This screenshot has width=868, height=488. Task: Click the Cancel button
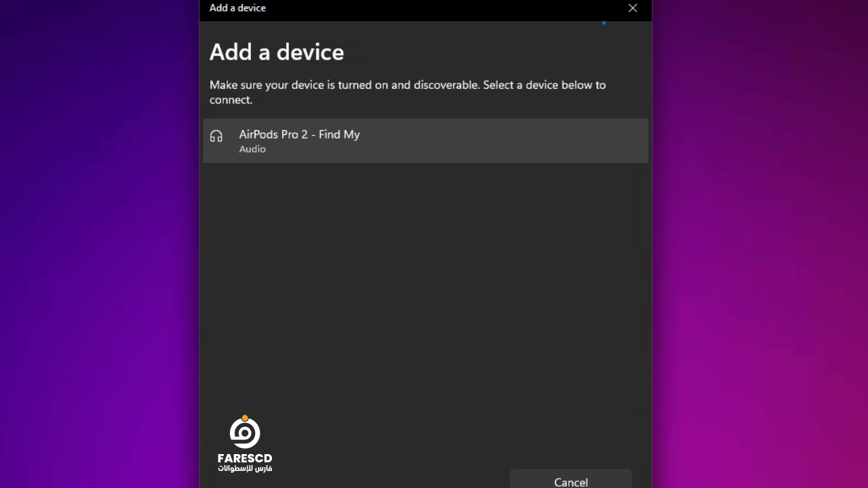coord(571,479)
